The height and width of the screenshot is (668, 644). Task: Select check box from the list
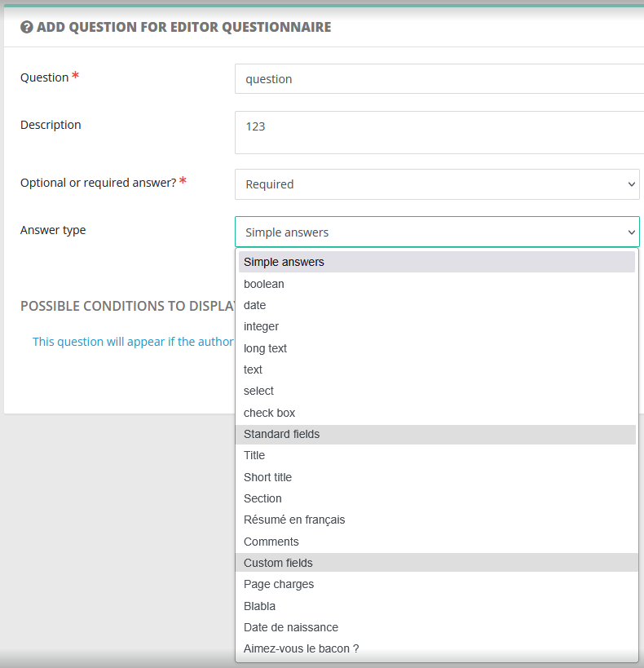(270, 413)
